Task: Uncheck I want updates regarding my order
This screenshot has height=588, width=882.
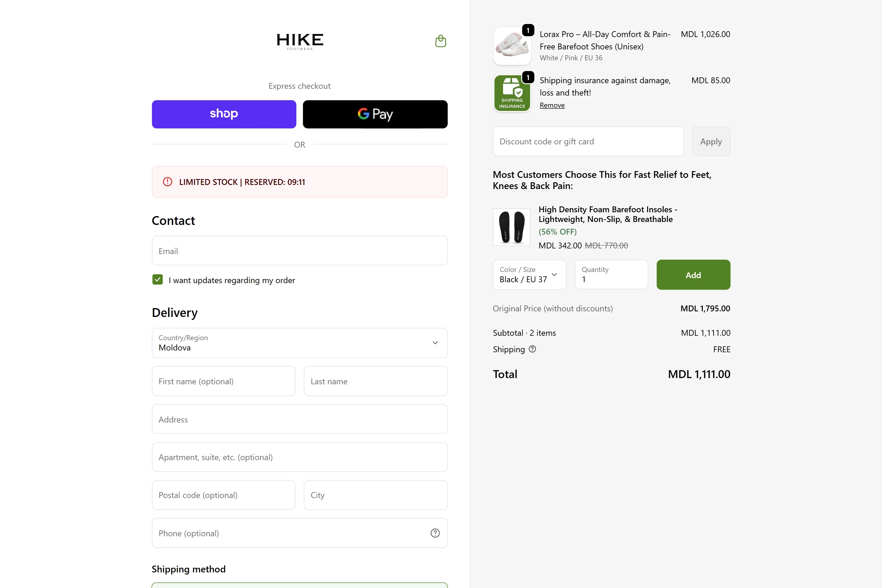Action: coord(158,280)
